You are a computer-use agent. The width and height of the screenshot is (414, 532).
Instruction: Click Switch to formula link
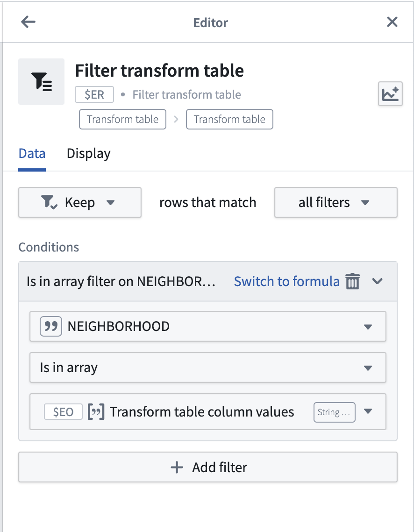pyautogui.click(x=287, y=281)
